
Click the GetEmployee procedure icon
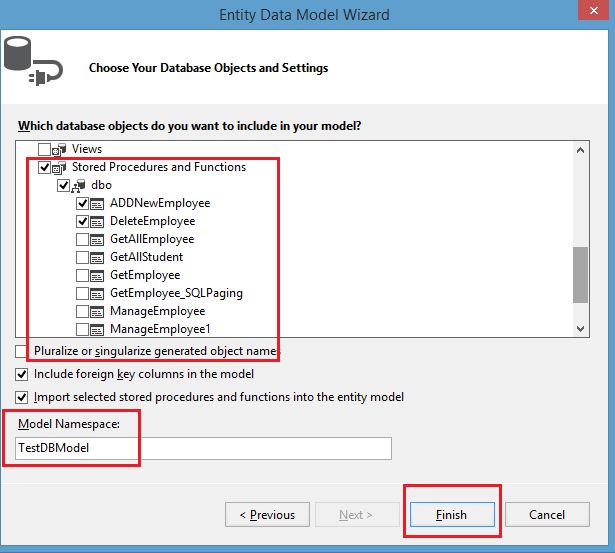click(97, 276)
